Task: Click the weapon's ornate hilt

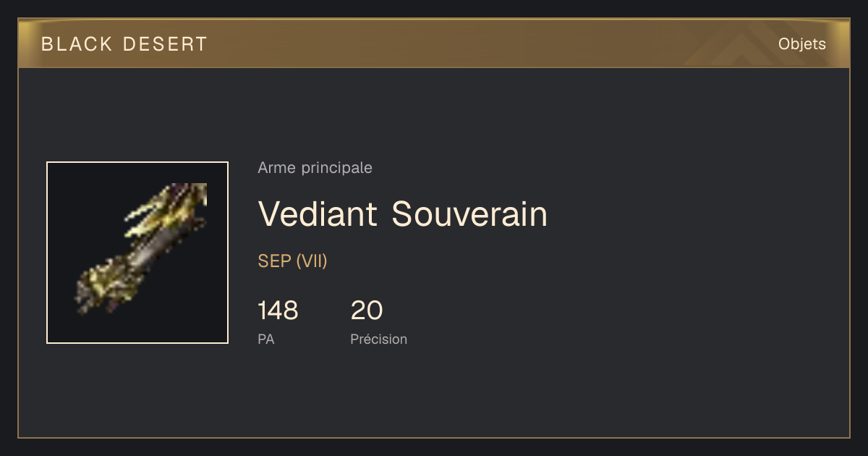Action: point(109,286)
